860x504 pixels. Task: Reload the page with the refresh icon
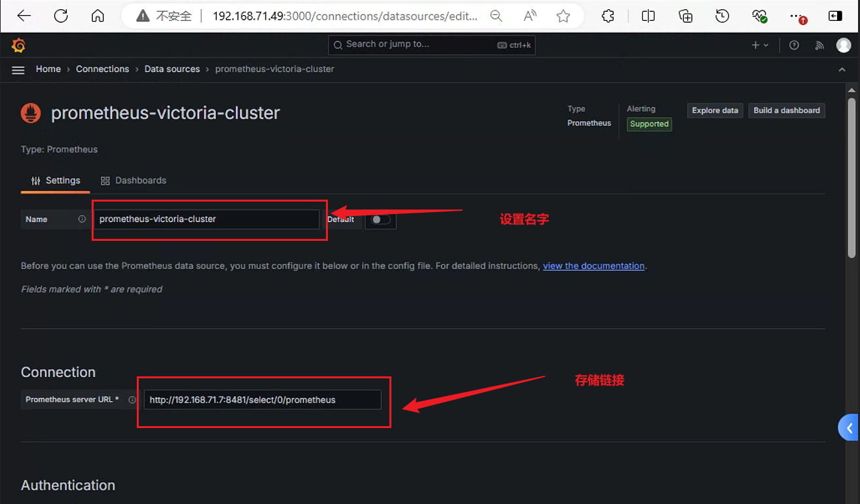click(61, 16)
